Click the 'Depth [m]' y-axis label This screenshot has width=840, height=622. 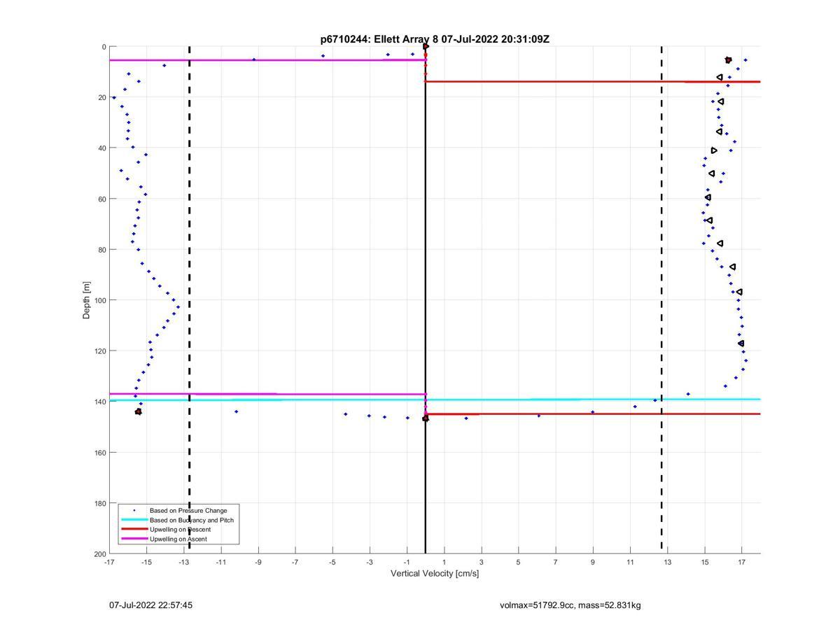pos(87,299)
